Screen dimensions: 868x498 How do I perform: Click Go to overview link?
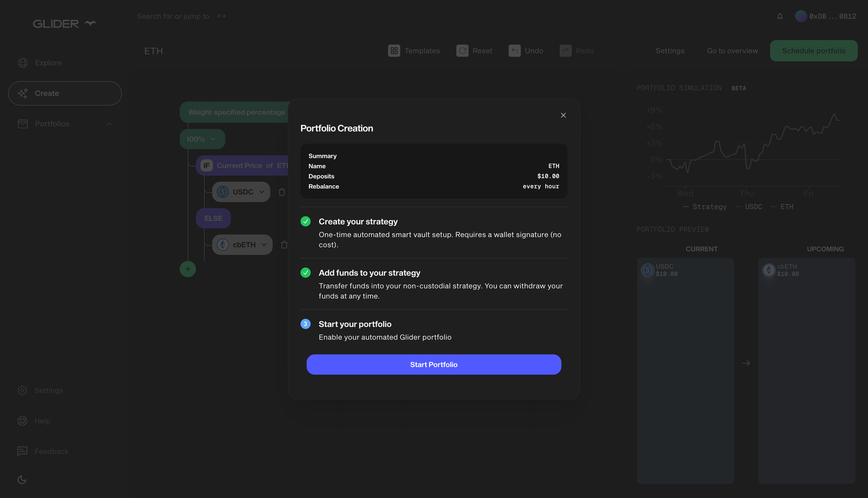(732, 51)
